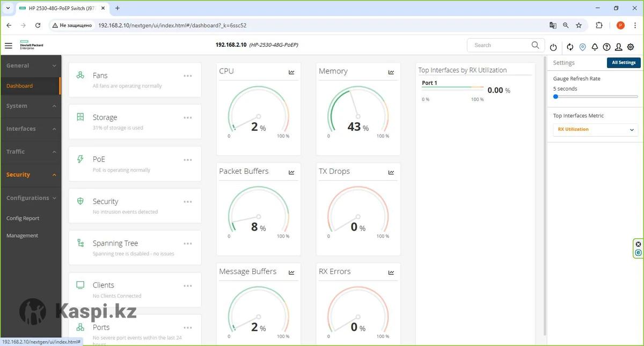The width and height of the screenshot is (644, 346).
Task: Click the Storage status icon
Action: (x=80, y=117)
